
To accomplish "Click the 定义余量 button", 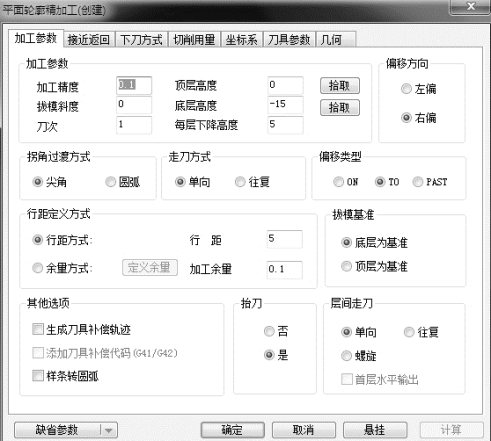I will [x=150, y=267].
